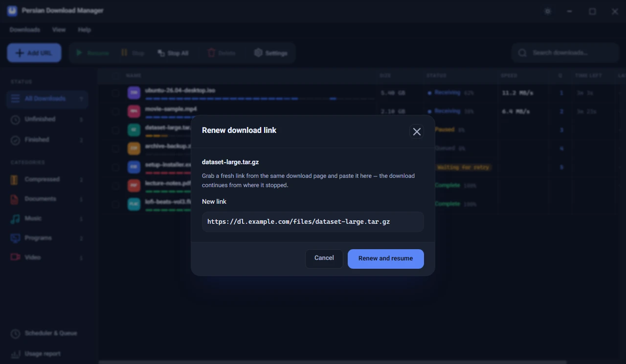The height and width of the screenshot is (364, 626).
Task: Click the Add URL button
Action: 34,53
